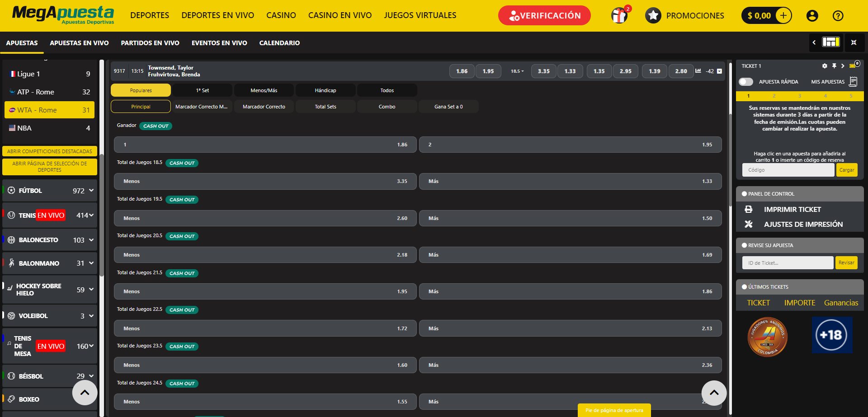Expand the Hockey Sobre Hielo chevron

tap(91, 289)
